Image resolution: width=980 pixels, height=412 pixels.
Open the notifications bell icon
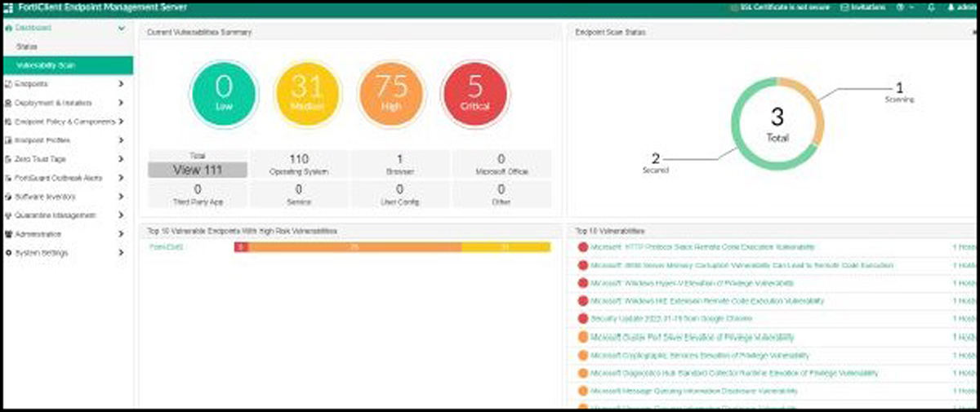(x=932, y=7)
